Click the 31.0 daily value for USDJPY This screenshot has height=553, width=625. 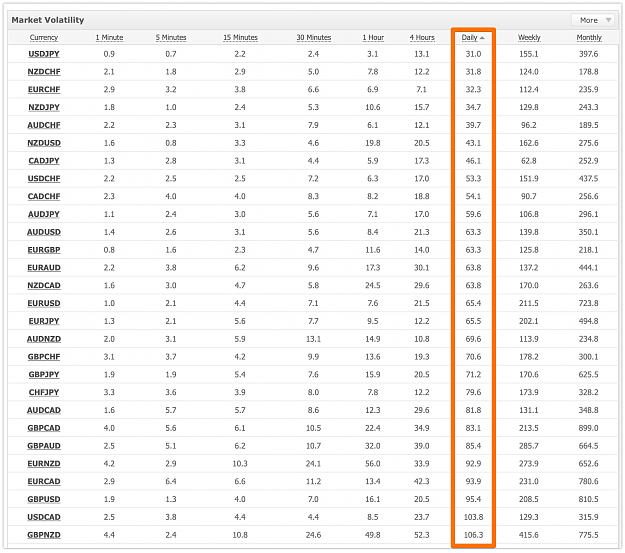click(473, 54)
